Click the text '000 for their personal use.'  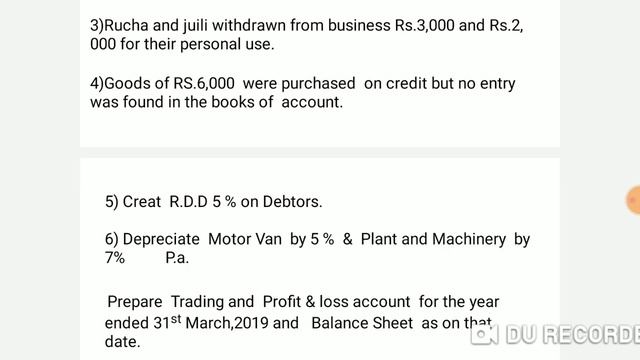[x=182, y=44]
